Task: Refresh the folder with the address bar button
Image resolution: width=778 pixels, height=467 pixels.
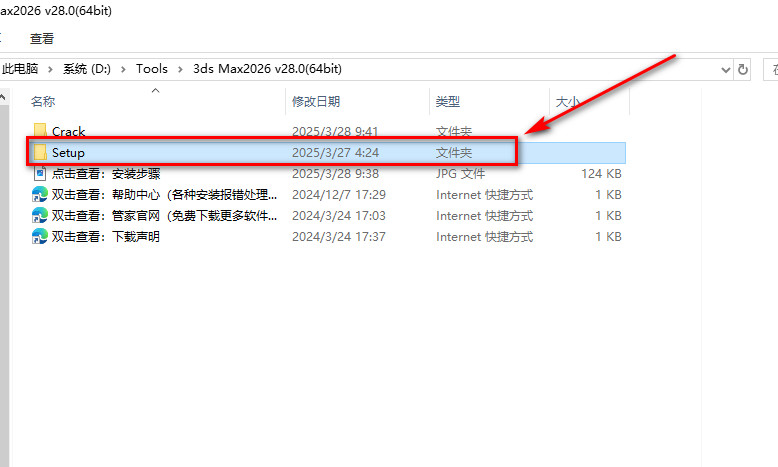Action: pyautogui.click(x=742, y=69)
